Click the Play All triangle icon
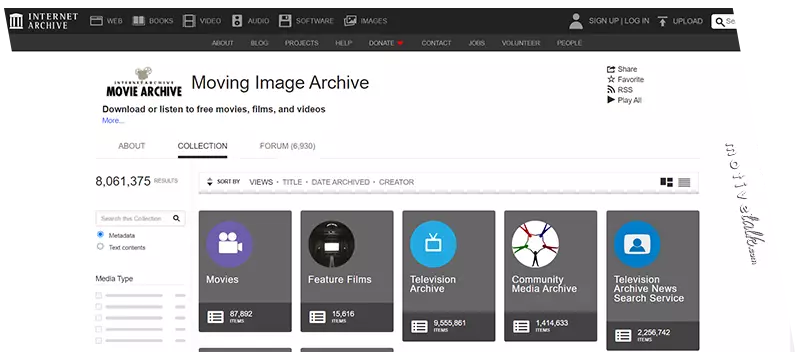Screen dimensions: 800x360 pos(611,100)
